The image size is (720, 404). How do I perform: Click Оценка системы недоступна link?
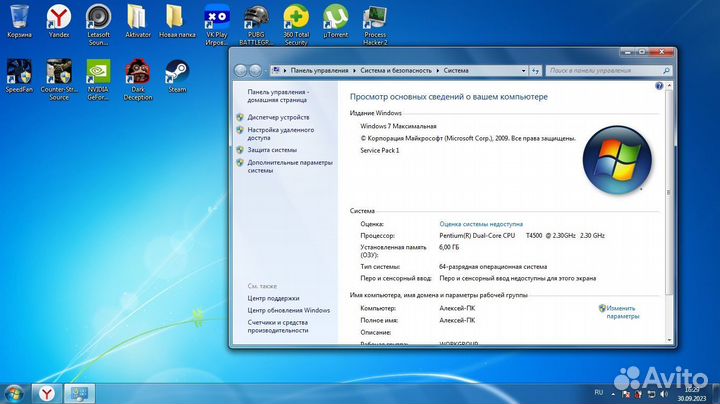click(x=481, y=224)
